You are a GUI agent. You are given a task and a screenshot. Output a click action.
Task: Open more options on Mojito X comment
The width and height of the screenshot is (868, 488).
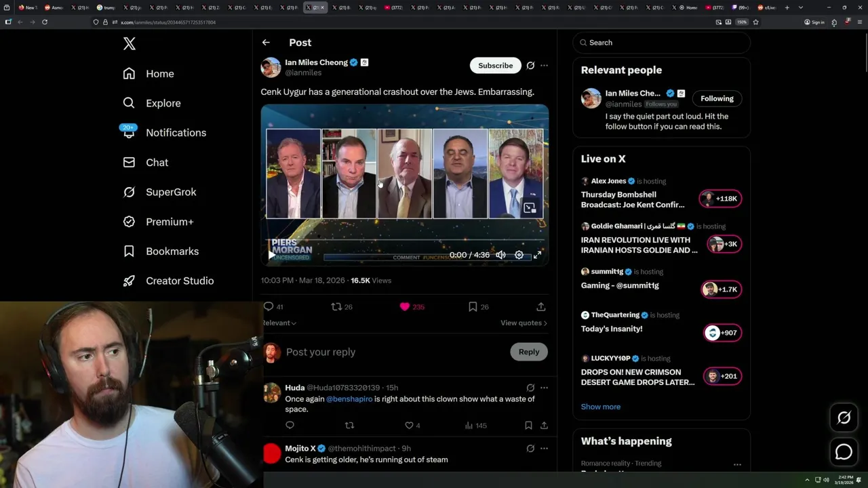click(x=544, y=449)
